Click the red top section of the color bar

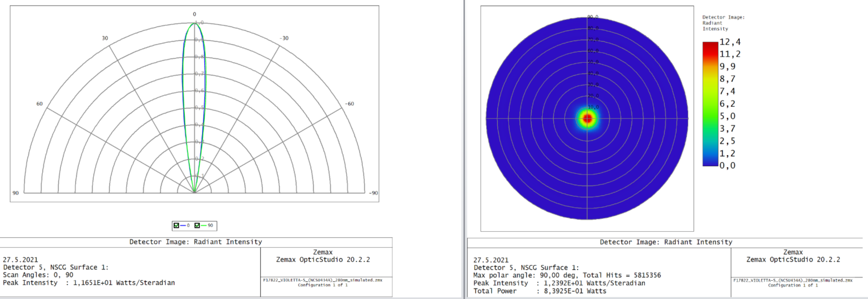(709, 48)
